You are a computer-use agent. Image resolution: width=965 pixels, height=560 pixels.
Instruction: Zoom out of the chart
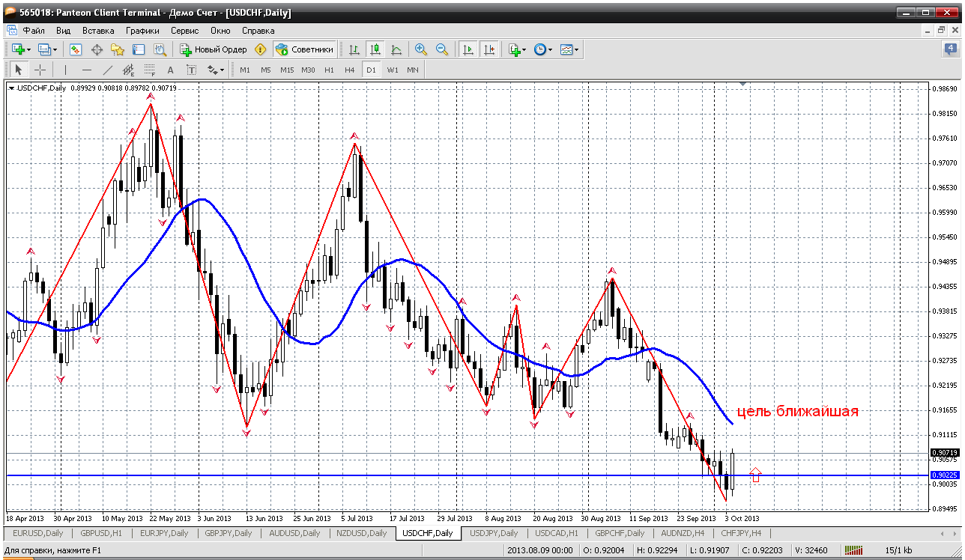click(442, 49)
